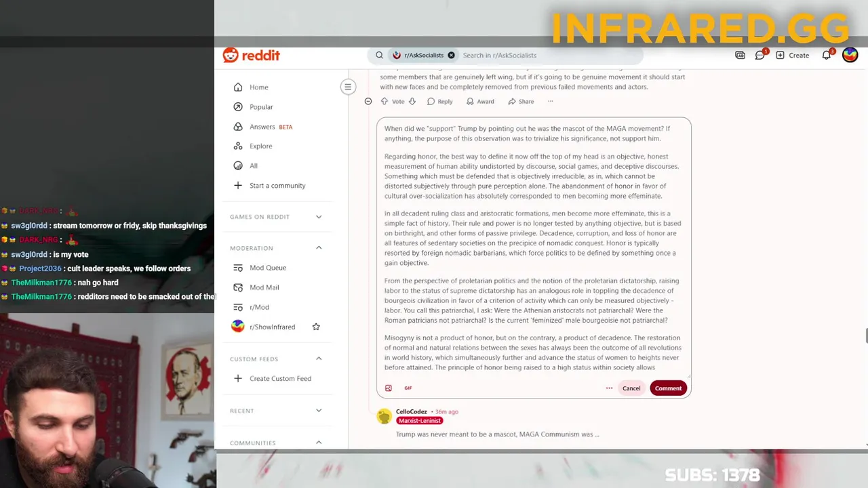Screen dimensions: 868x488
Task: Click the Mod Queue icon
Action: [x=238, y=268]
